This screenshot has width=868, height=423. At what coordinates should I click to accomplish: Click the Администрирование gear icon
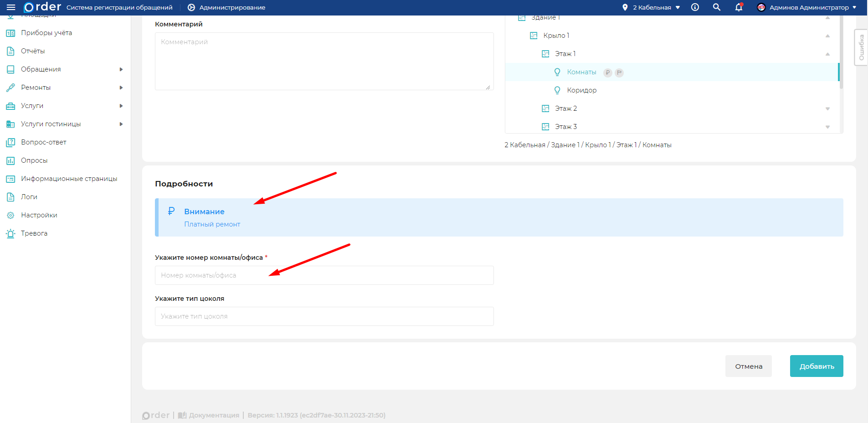click(x=191, y=7)
